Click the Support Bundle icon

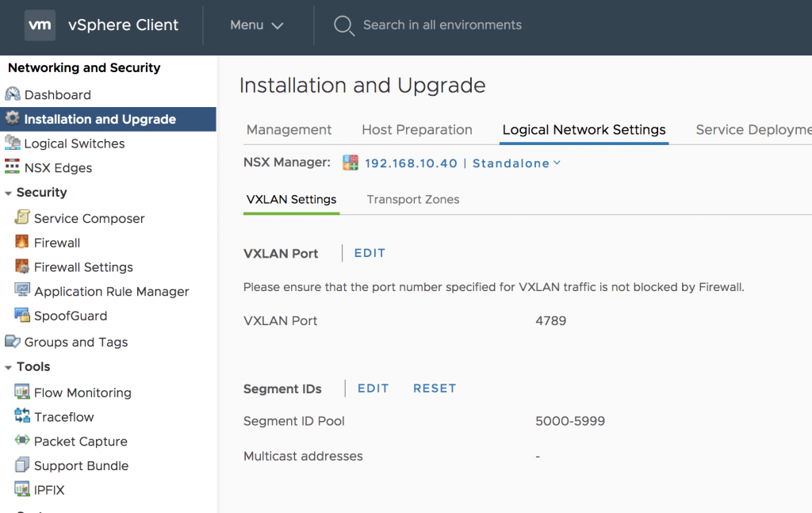(x=22, y=465)
